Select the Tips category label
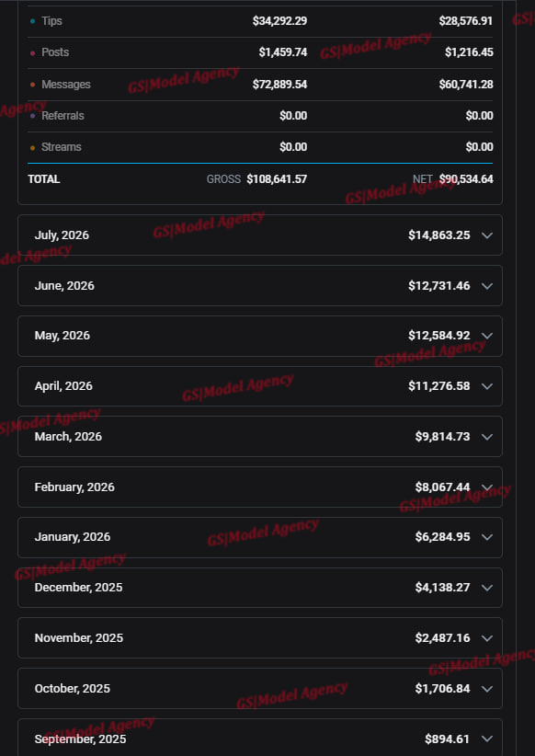 pyautogui.click(x=51, y=21)
